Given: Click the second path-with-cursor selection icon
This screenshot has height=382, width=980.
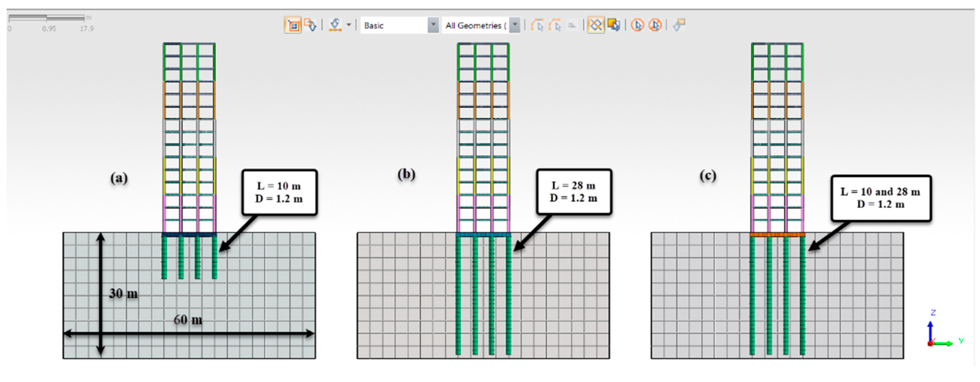Looking at the screenshot, I should point(555,26).
